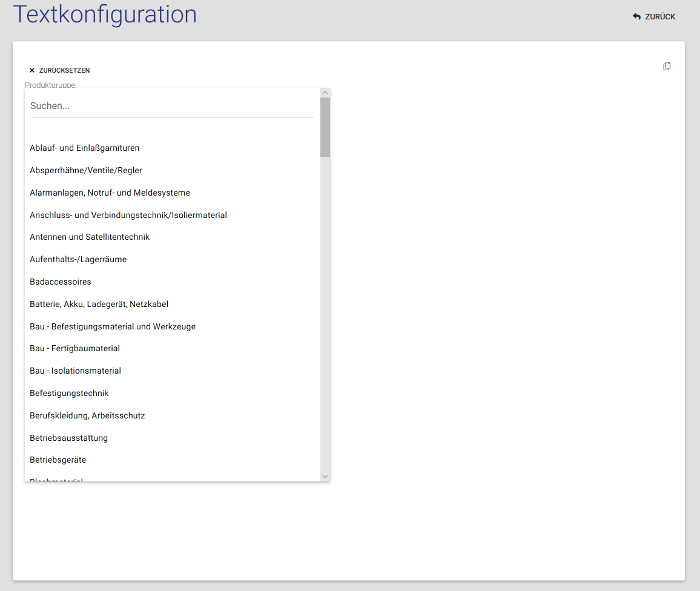
Task: Click the copy icon in top right
Action: click(667, 66)
